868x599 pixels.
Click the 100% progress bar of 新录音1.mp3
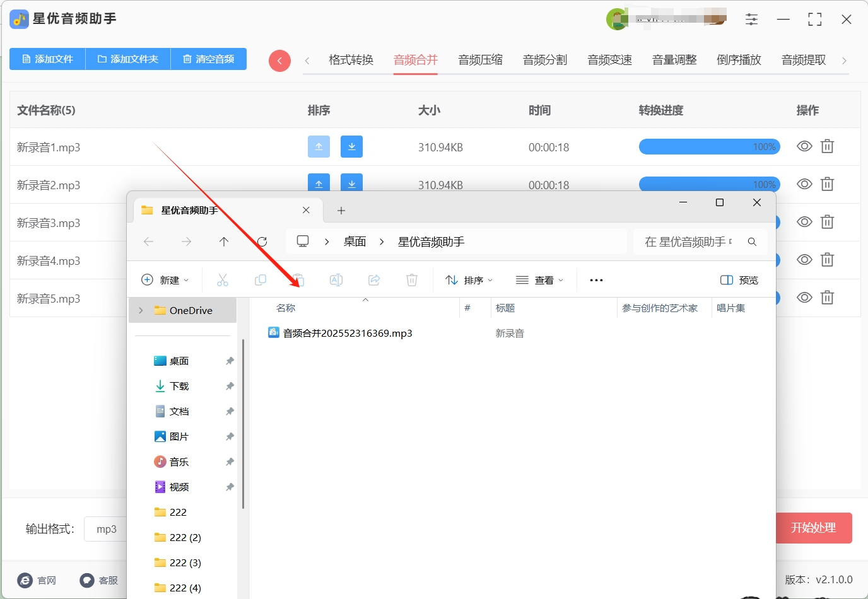[710, 146]
